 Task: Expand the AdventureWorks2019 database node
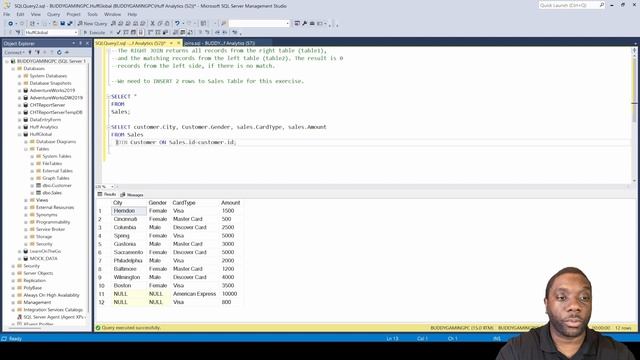coord(19,91)
